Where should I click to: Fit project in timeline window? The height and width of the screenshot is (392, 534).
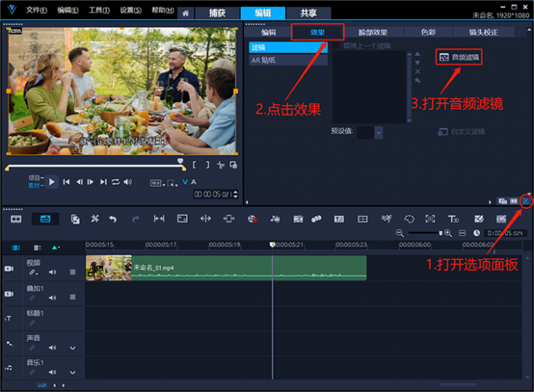click(462, 233)
